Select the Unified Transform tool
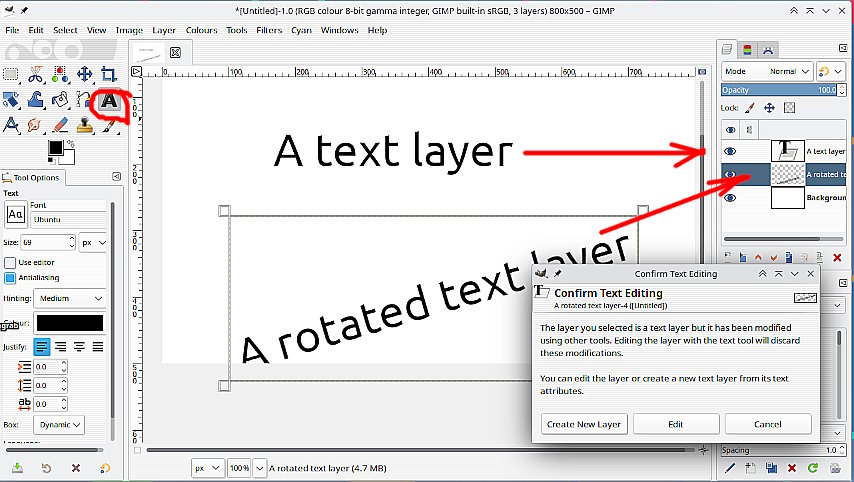Screen dimensions: 854x482 coord(11,100)
